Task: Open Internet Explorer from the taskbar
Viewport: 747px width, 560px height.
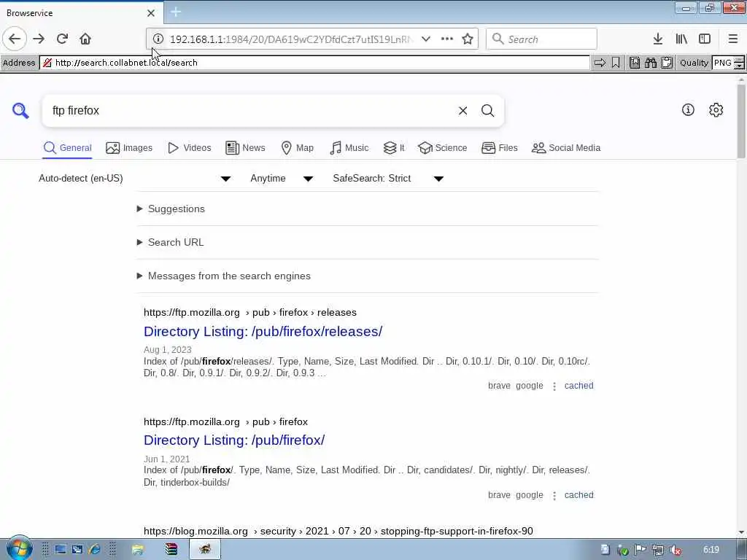Action: pyautogui.click(x=94, y=550)
